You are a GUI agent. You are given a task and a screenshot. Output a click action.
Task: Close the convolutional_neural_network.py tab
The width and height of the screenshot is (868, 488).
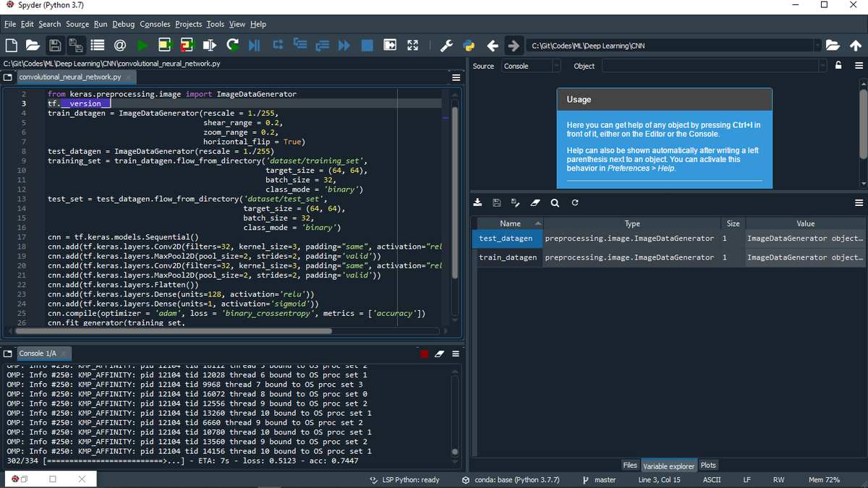[128, 77]
